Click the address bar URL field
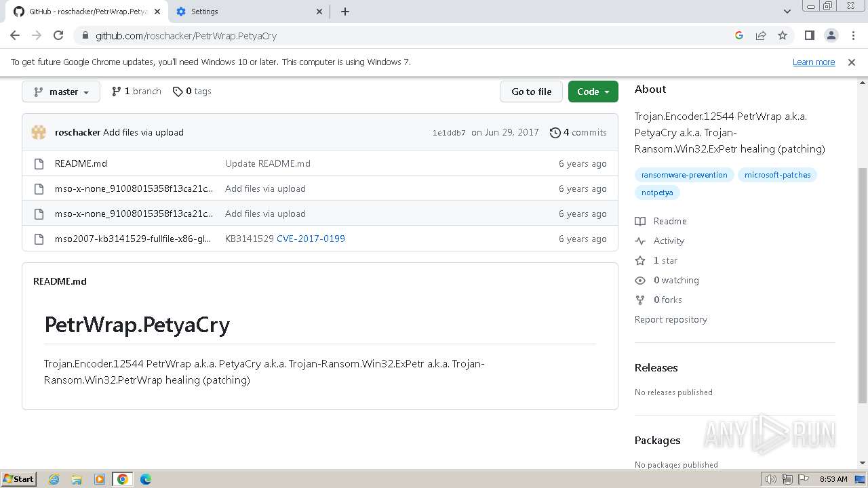868x488 pixels. point(407,35)
